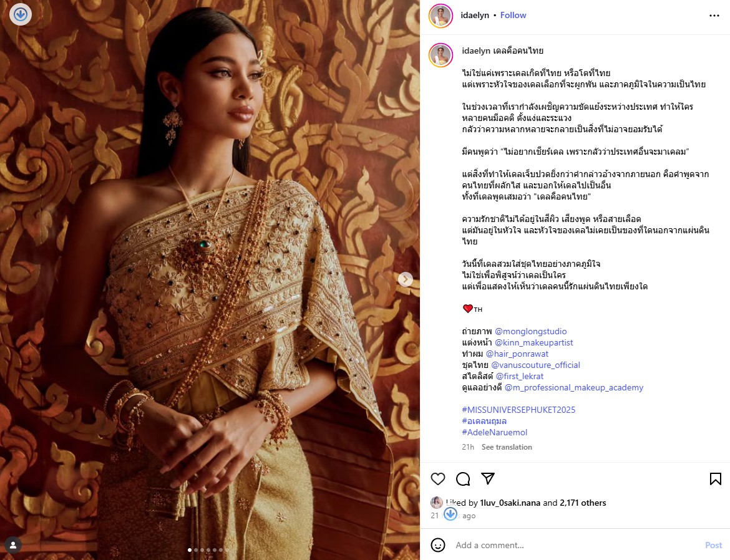This screenshot has width=730, height=560.
Task: Open comments via speech bubble icon
Action: 463,478
